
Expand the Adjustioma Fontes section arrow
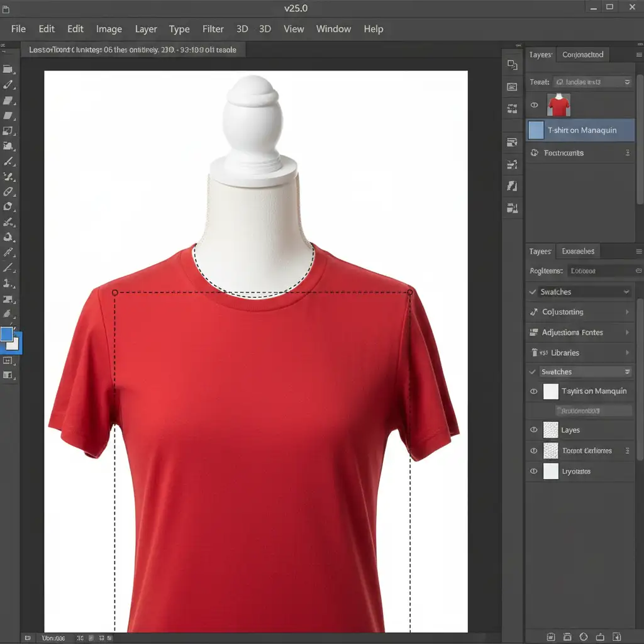coord(627,333)
